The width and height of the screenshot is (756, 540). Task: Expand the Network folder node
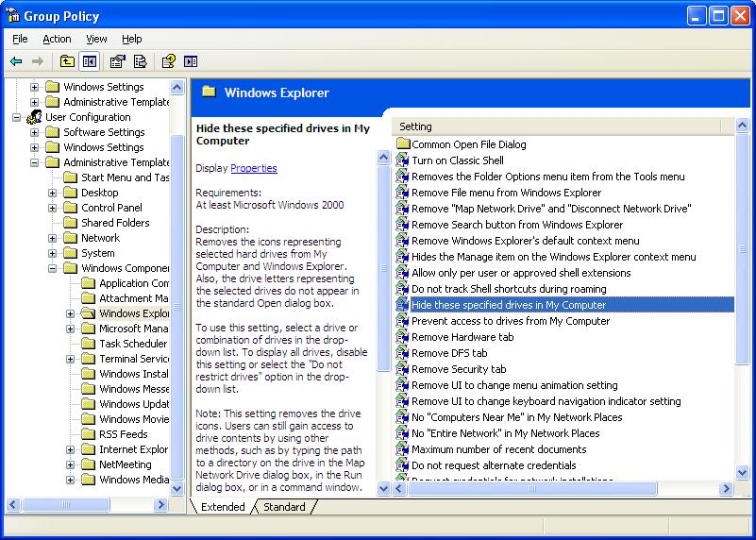pyautogui.click(x=52, y=238)
